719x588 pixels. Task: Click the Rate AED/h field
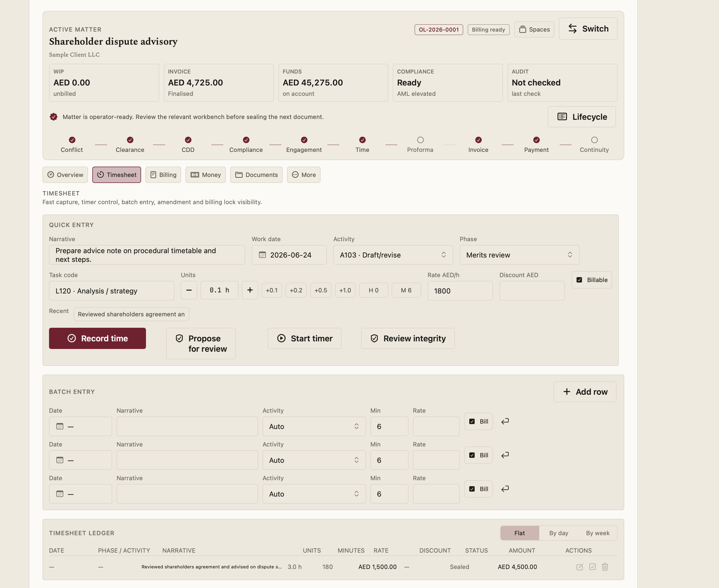coord(460,291)
